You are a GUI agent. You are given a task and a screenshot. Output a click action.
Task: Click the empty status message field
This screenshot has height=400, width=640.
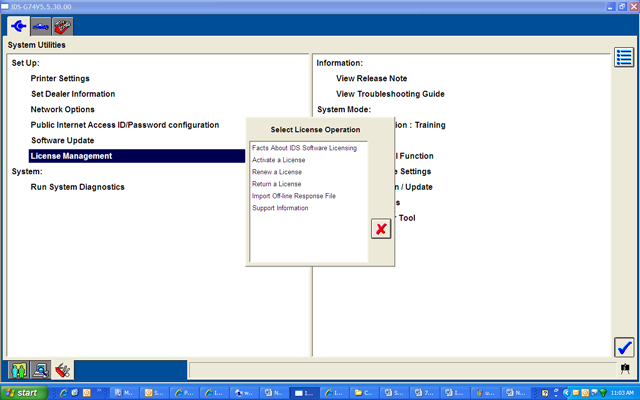402,370
